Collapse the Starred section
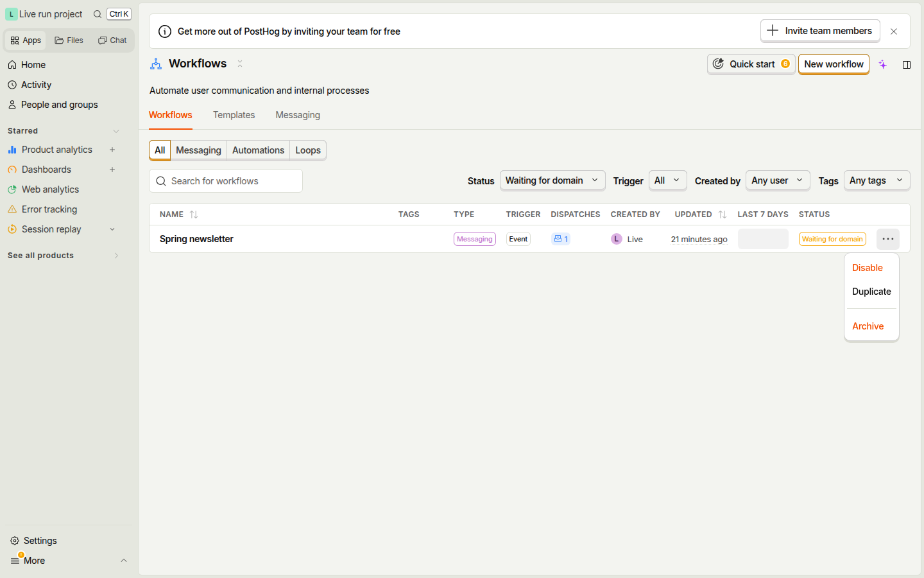The width and height of the screenshot is (924, 578). click(116, 131)
